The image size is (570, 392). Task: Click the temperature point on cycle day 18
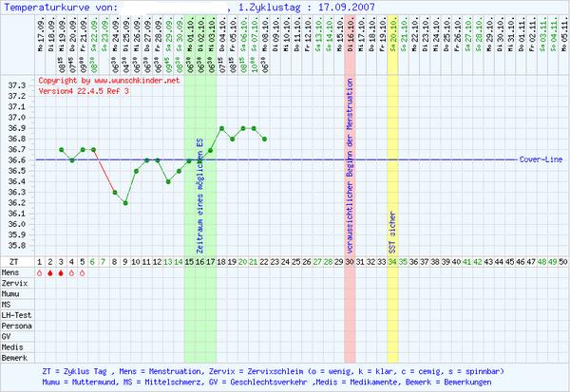pos(221,128)
